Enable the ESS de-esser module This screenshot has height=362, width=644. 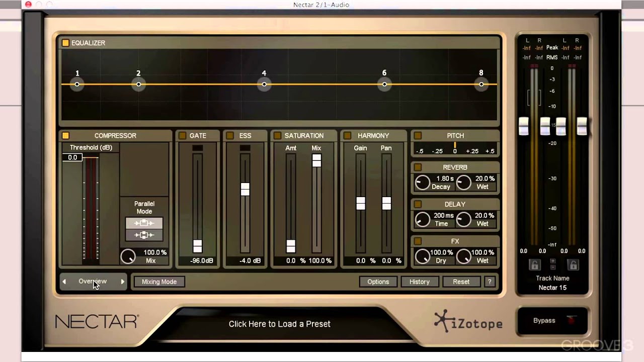[230, 136]
